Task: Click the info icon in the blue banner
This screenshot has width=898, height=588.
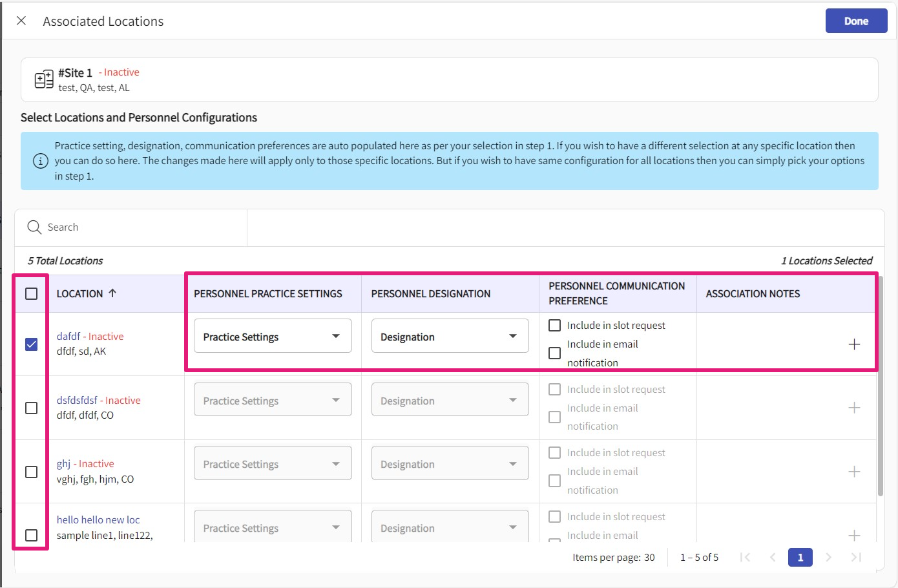Action: pyautogui.click(x=40, y=161)
